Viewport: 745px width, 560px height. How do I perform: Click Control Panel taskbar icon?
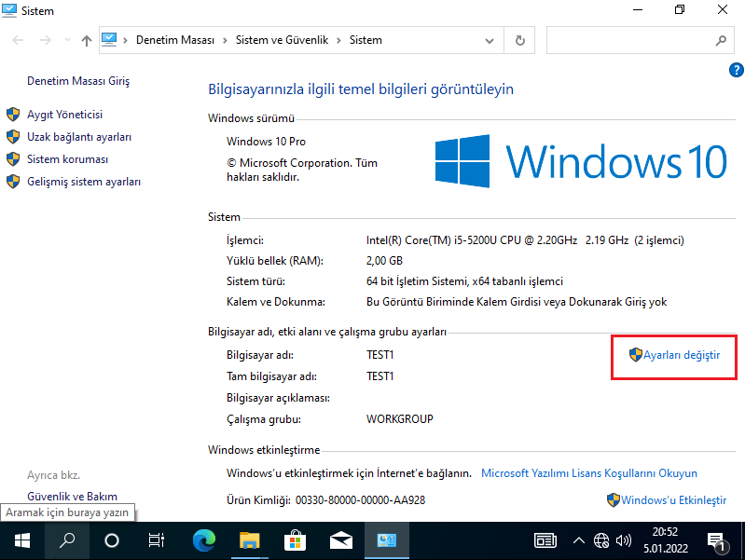pyautogui.click(x=387, y=540)
